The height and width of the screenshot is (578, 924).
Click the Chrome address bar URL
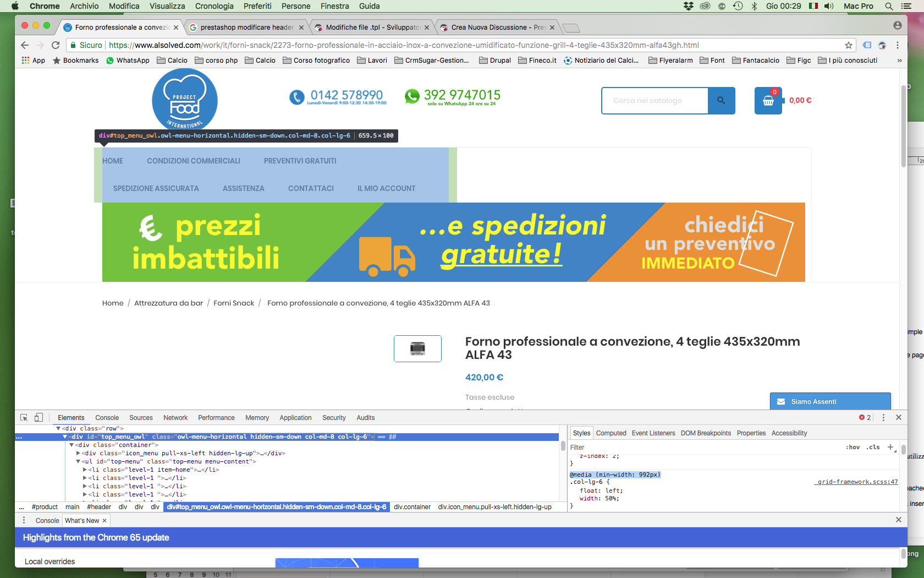tap(404, 45)
